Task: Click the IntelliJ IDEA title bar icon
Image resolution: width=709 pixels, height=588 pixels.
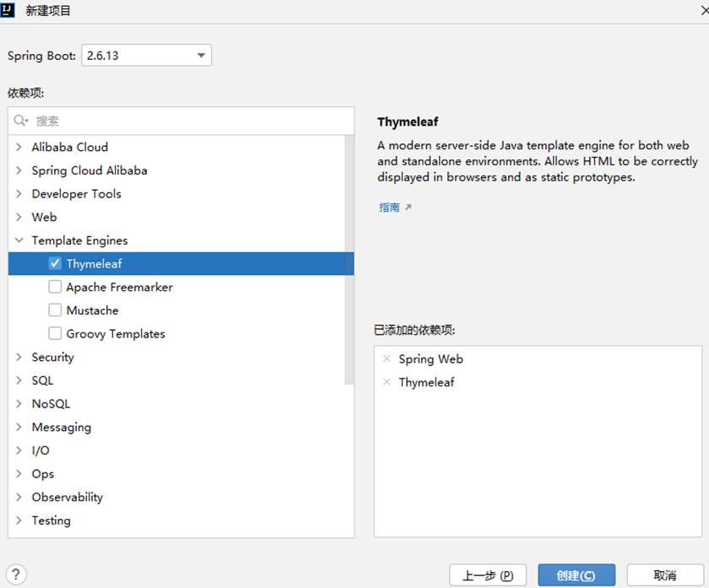Action: [8, 9]
